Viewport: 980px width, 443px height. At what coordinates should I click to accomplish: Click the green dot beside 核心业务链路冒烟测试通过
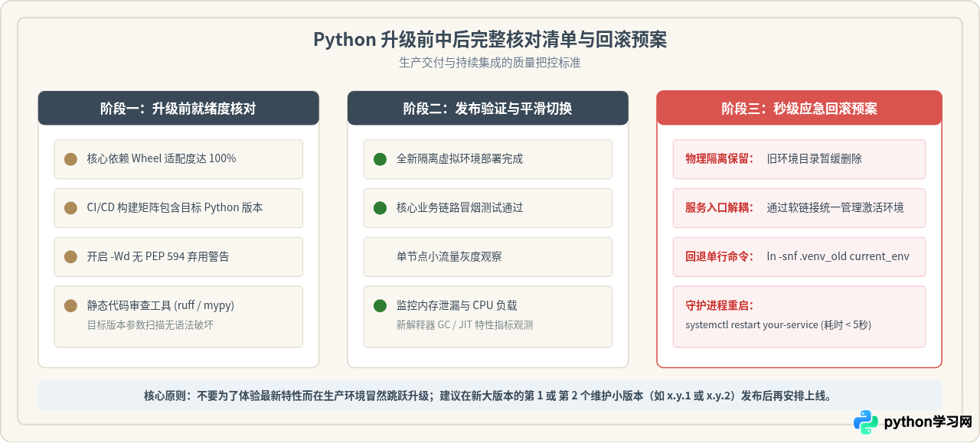point(380,208)
